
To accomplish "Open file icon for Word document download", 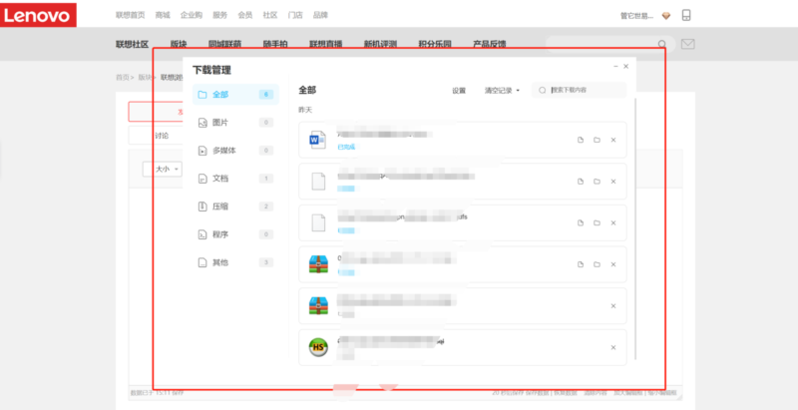I will point(579,140).
